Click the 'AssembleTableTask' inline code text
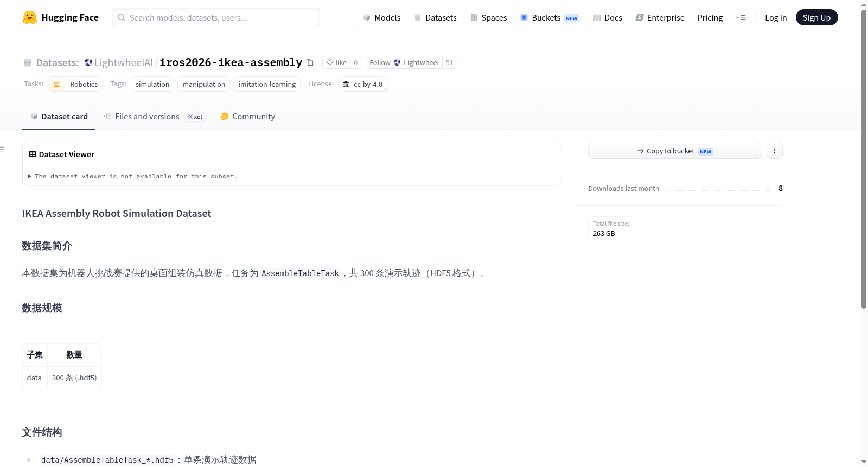This screenshot has width=868, height=467. (x=300, y=273)
